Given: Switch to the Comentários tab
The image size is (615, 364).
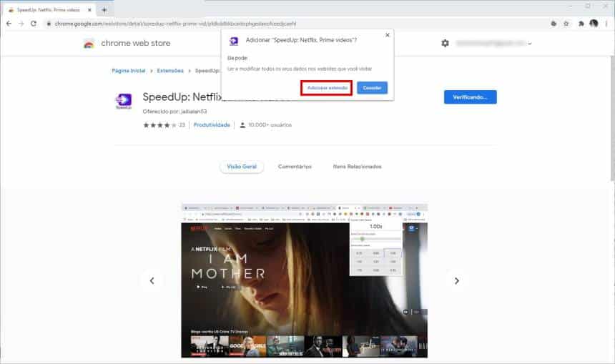Looking at the screenshot, I should (x=295, y=167).
